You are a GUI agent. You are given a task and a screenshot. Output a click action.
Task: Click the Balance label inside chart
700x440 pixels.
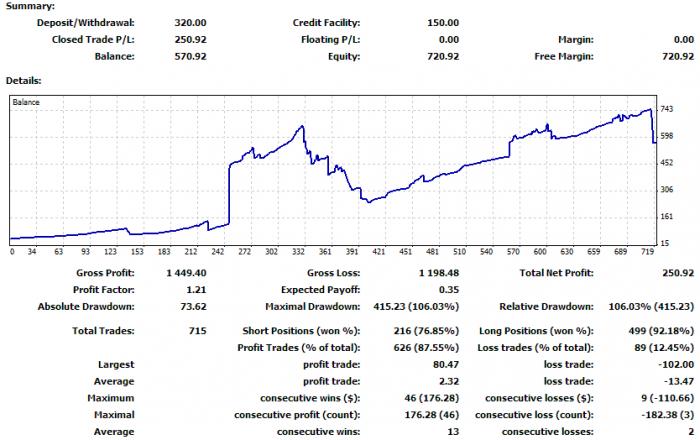[x=26, y=102]
